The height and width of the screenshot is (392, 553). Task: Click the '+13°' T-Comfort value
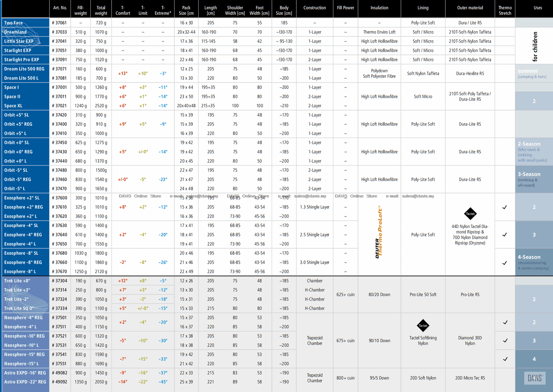pos(123,73)
